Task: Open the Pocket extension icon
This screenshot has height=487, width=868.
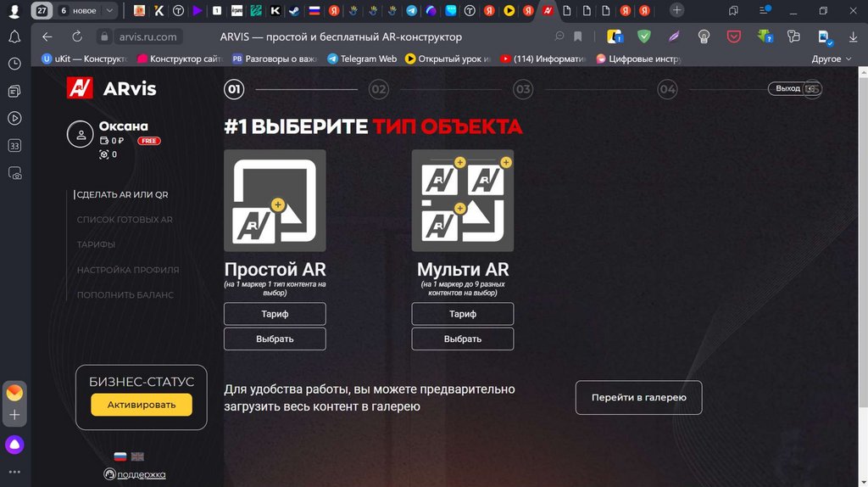Action: 733,36
